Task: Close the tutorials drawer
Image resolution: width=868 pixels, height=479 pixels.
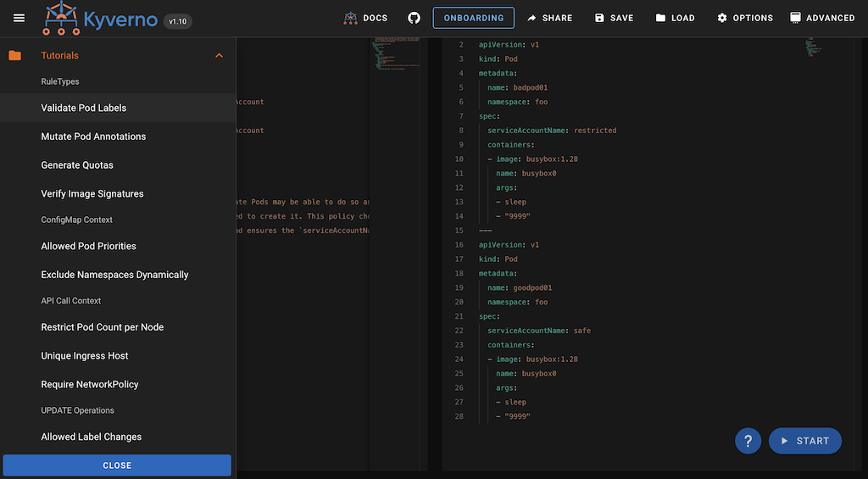Action: [117, 465]
